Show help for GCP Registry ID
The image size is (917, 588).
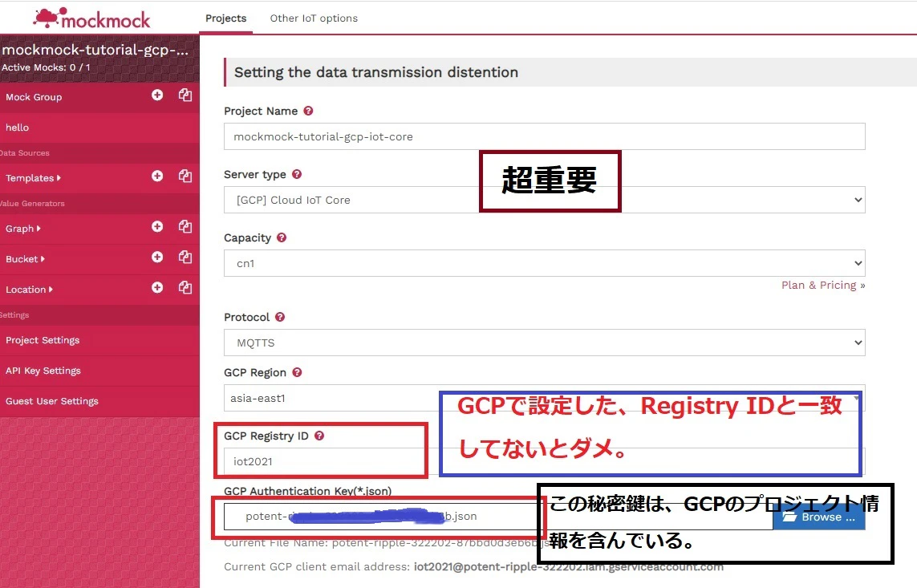pos(319,436)
